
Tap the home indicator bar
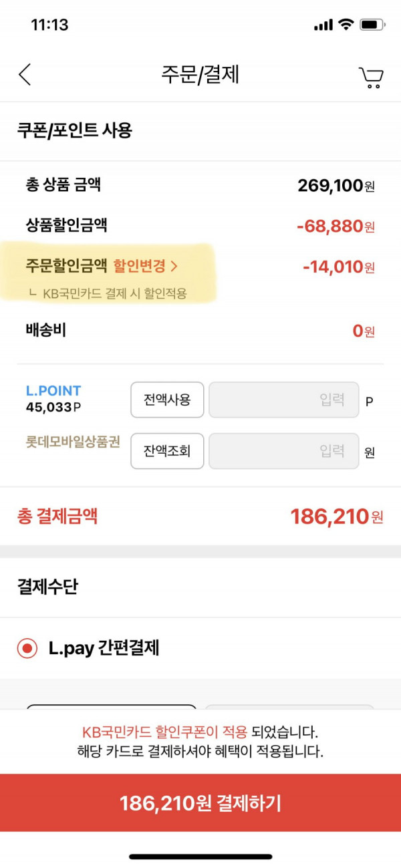point(200,857)
